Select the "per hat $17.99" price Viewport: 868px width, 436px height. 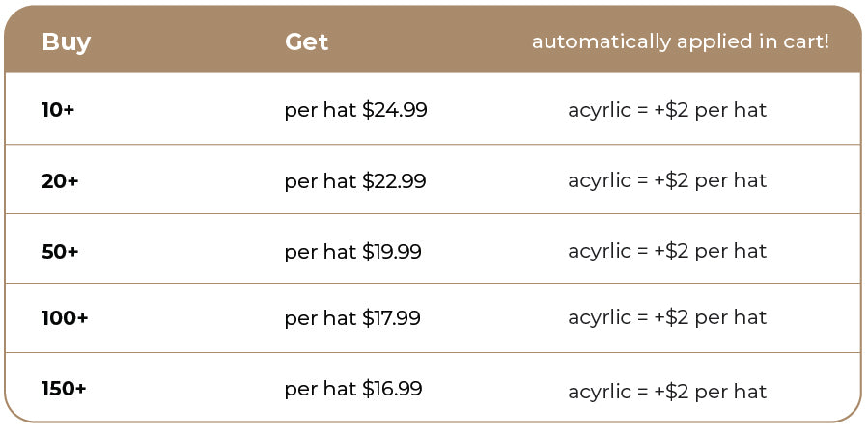(352, 317)
